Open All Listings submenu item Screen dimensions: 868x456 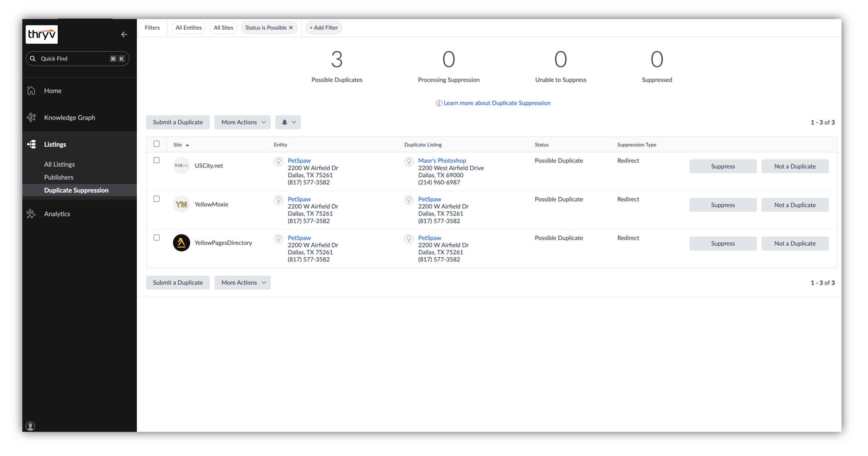60,165
